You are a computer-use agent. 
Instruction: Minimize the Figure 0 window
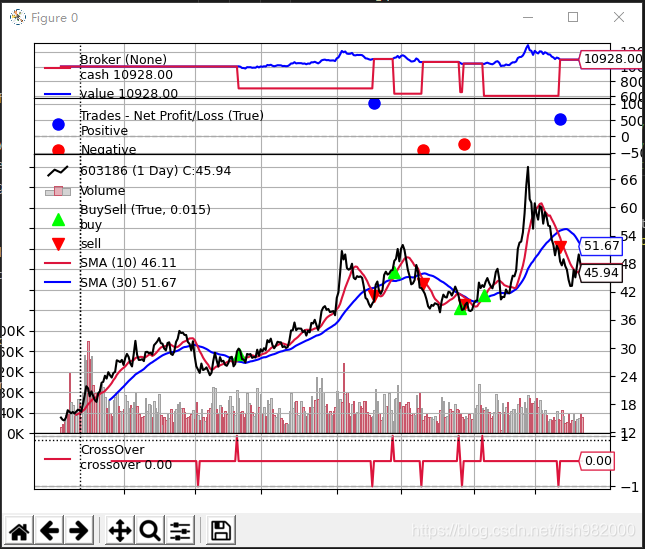pos(528,17)
